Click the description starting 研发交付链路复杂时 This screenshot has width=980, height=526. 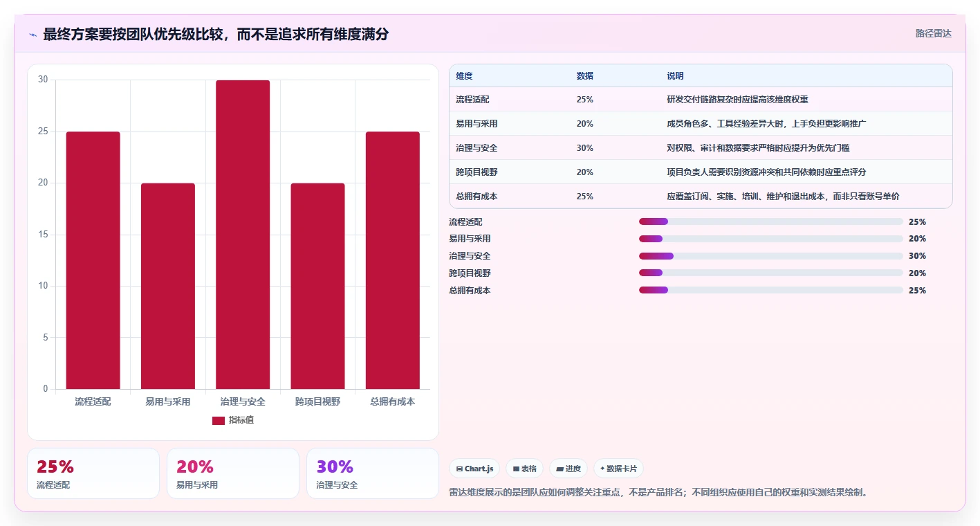tap(738, 100)
